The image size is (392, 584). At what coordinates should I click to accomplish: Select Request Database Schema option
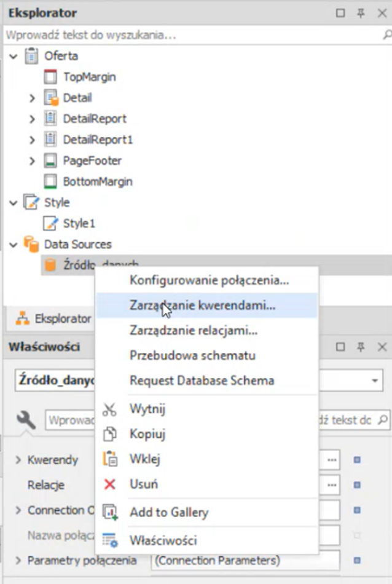pyautogui.click(x=202, y=381)
